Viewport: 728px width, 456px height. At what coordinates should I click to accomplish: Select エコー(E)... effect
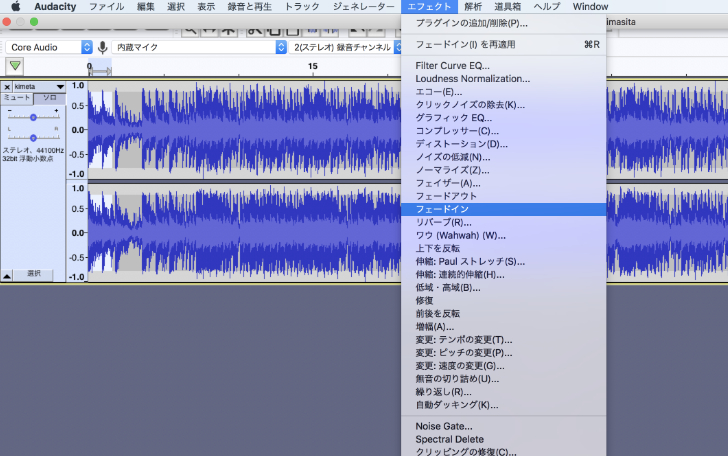pyautogui.click(x=504, y=92)
